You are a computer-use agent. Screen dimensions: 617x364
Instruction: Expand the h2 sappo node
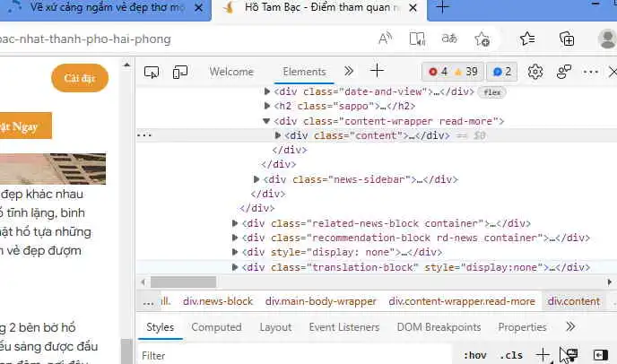pyautogui.click(x=266, y=106)
